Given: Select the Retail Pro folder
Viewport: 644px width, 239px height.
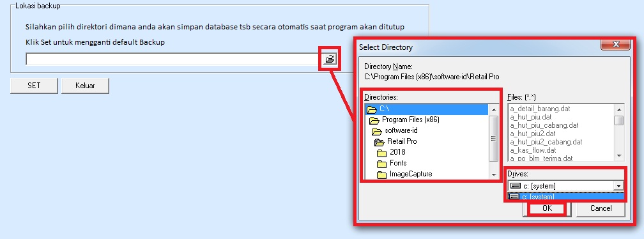Looking at the screenshot, I should (x=402, y=141).
